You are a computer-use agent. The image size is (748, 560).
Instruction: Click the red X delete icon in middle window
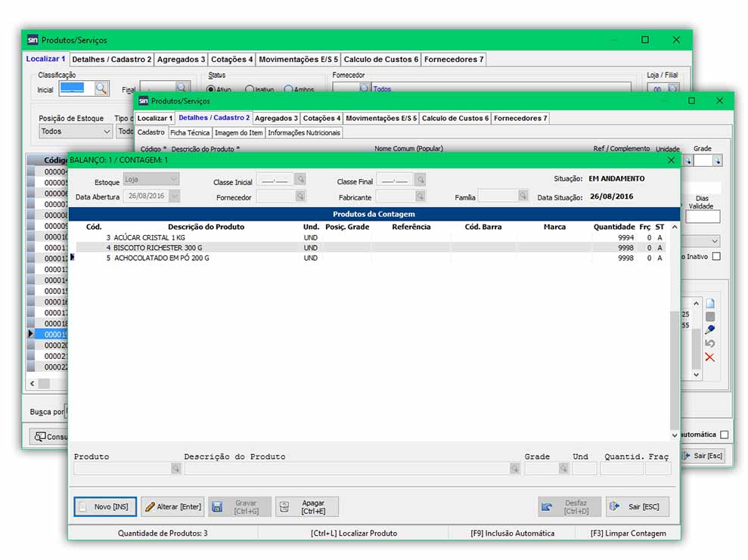tap(710, 357)
